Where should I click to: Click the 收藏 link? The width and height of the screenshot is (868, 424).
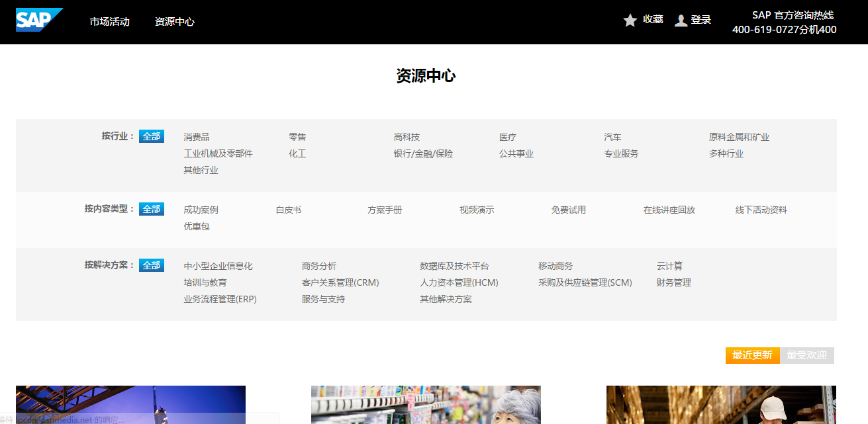click(653, 20)
